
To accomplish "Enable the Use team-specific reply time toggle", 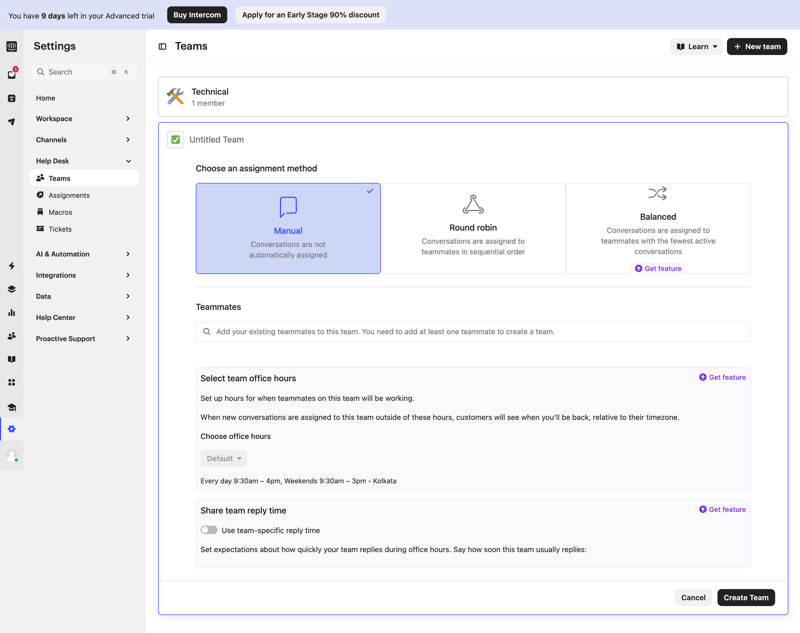I will point(209,530).
